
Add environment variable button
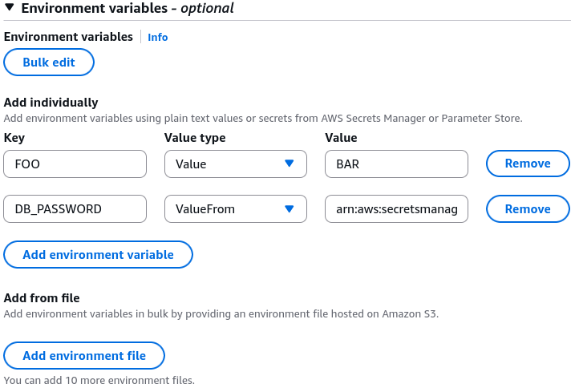98,254
